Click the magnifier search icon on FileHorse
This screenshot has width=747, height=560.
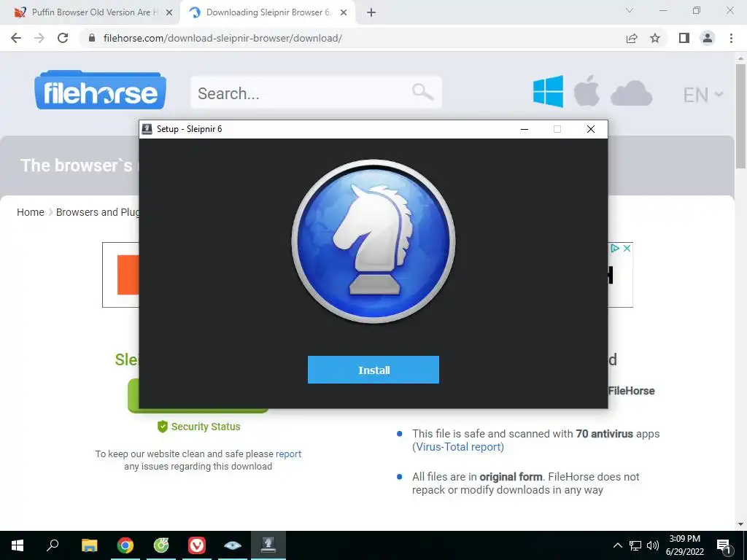[422, 91]
